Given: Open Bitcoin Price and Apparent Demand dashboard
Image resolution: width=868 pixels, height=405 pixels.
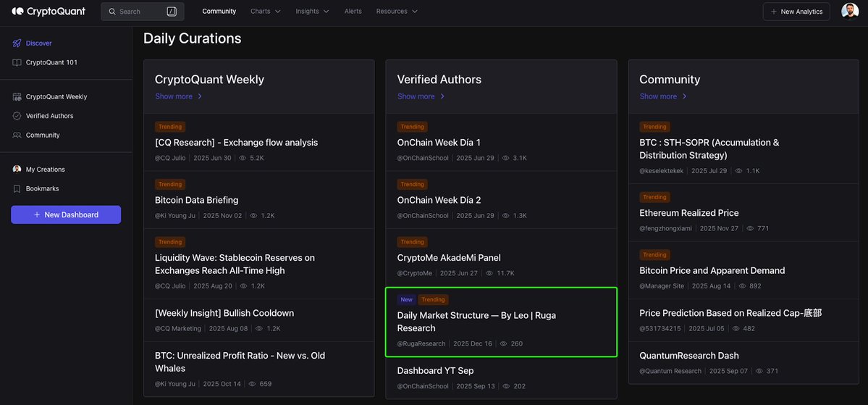Looking at the screenshot, I should pos(712,270).
